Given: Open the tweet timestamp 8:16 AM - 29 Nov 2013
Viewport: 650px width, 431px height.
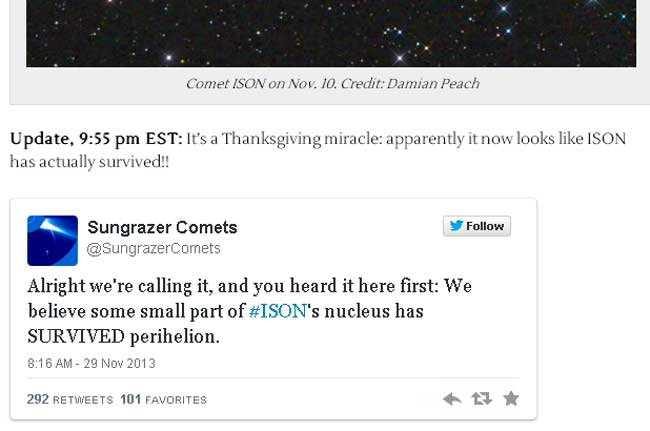Looking at the screenshot, I should click(91, 363).
